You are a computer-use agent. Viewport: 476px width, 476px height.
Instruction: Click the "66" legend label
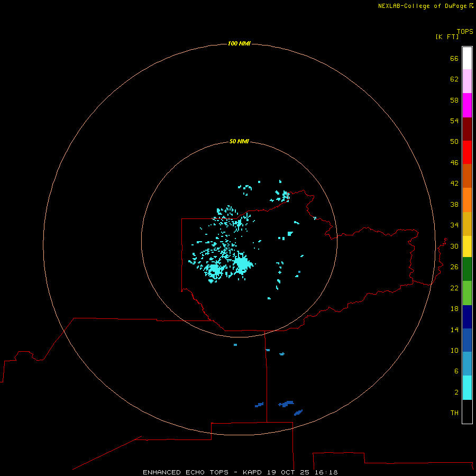(x=454, y=58)
